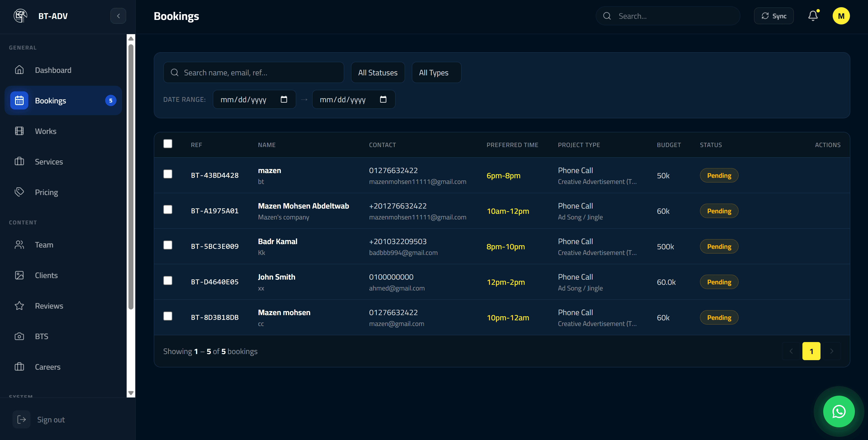Click the Careers sidebar icon
The height and width of the screenshot is (440, 868).
click(x=19, y=367)
